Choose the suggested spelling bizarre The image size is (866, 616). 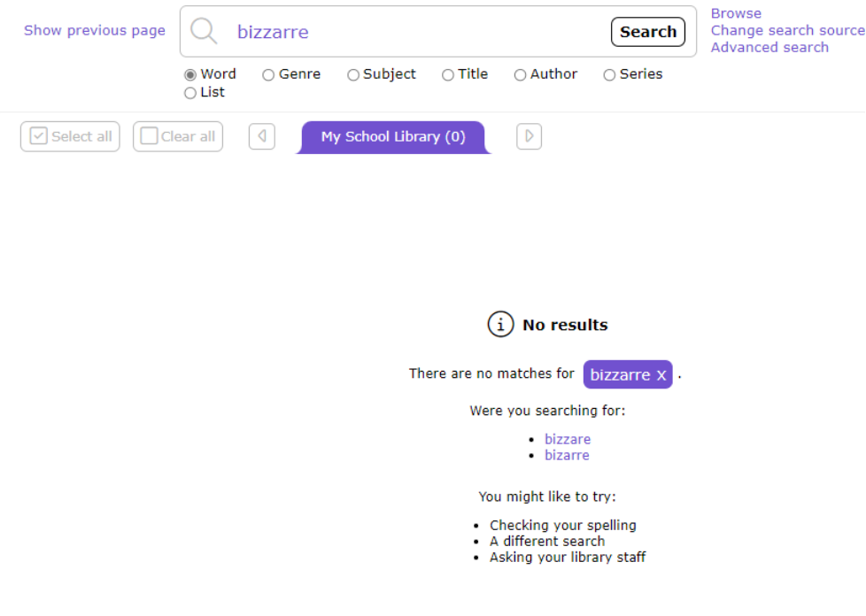[x=567, y=456]
